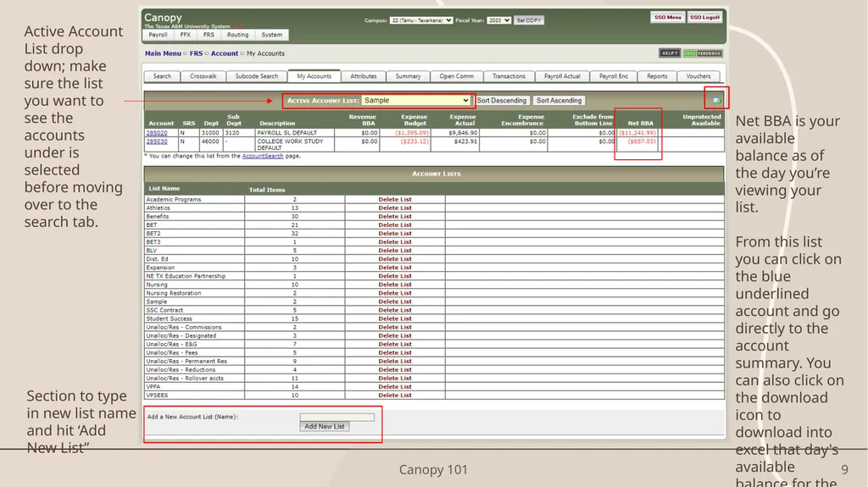
Task: Open account 285020 link
Action: click(x=157, y=133)
